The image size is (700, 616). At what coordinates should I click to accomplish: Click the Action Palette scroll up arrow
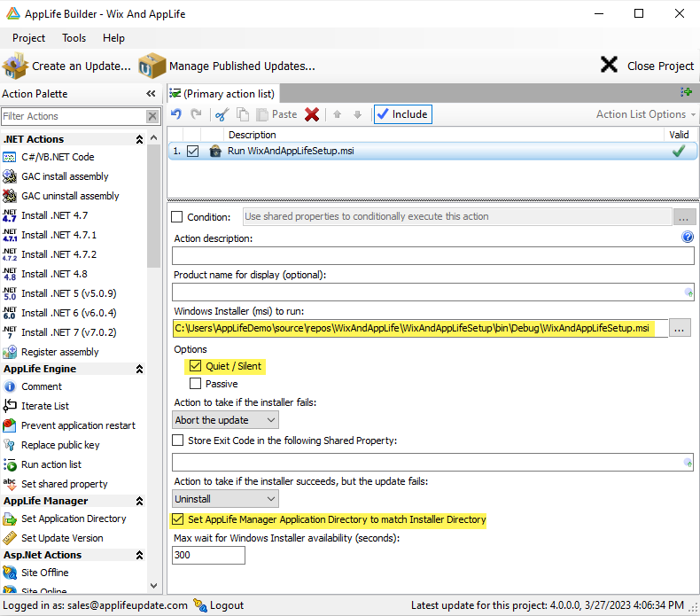click(x=154, y=137)
